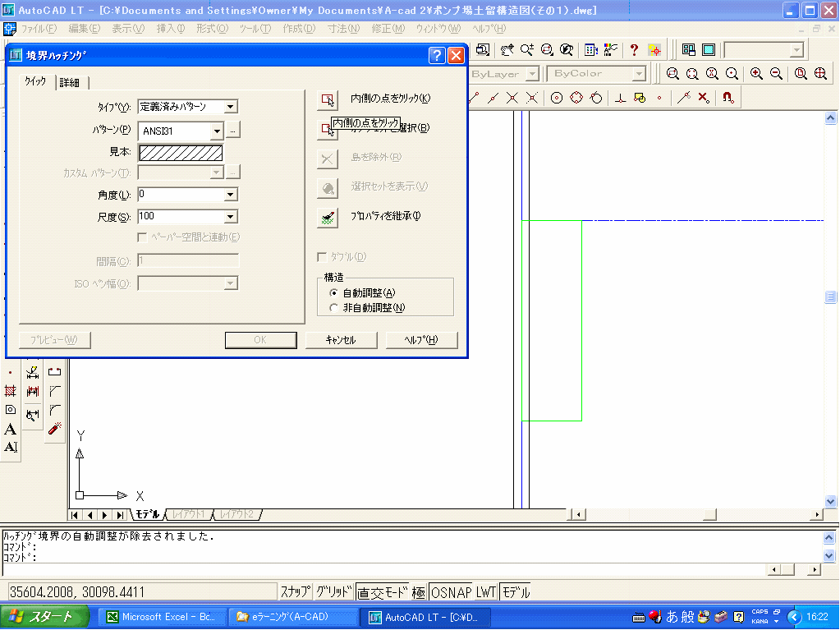Viewport: 840px width, 630px height.
Task: Click the command window scroll up arrow
Action: pyautogui.click(x=829, y=537)
